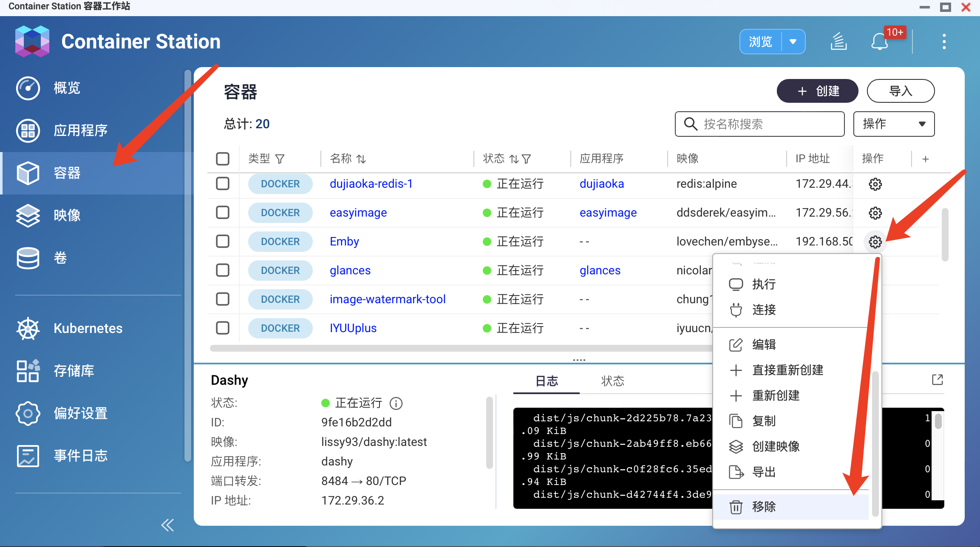The height and width of the screenshot is (547, 980).
Task: Open the three-dot more menu
Action: point(944,42)
